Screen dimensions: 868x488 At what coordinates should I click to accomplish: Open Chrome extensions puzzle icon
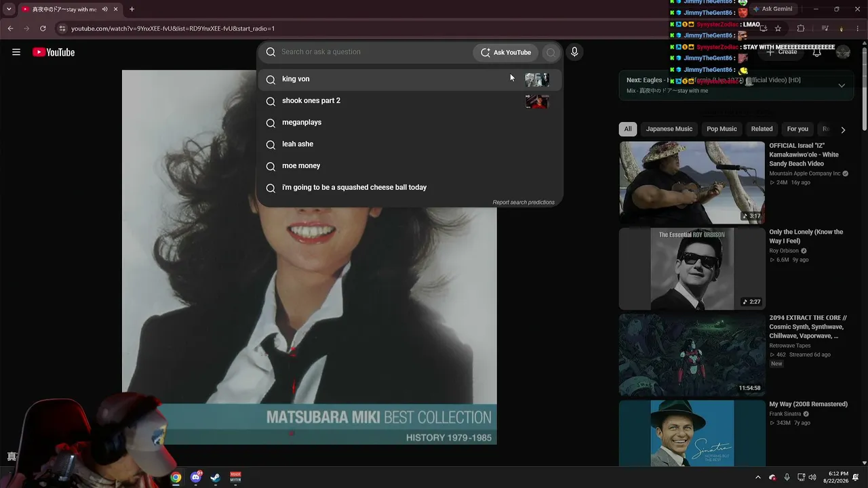click(801, 28)
